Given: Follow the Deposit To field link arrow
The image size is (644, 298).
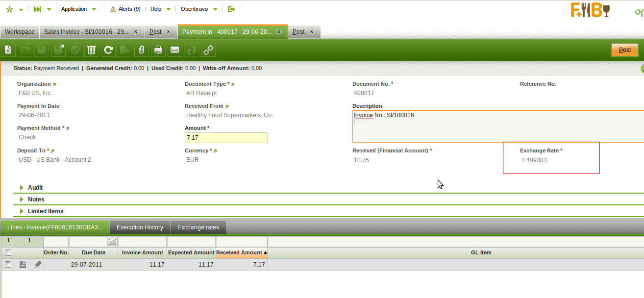Looking at the screenshot, I should click(52, 151).
